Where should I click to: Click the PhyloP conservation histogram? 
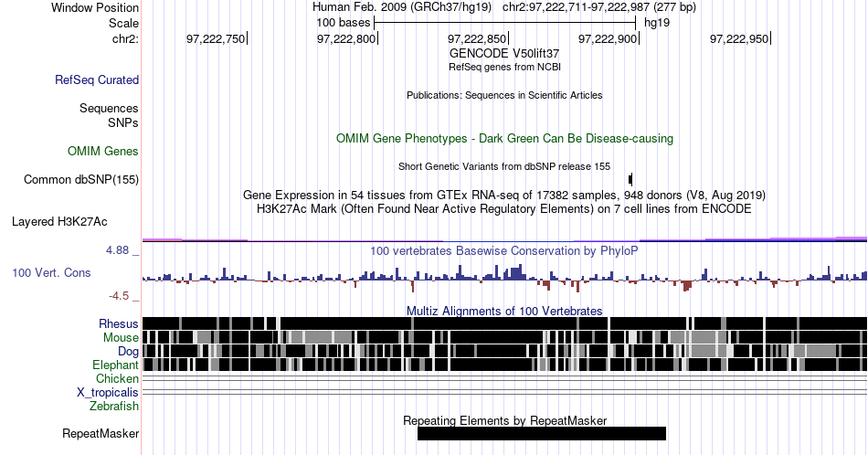(x=504, y=279)
